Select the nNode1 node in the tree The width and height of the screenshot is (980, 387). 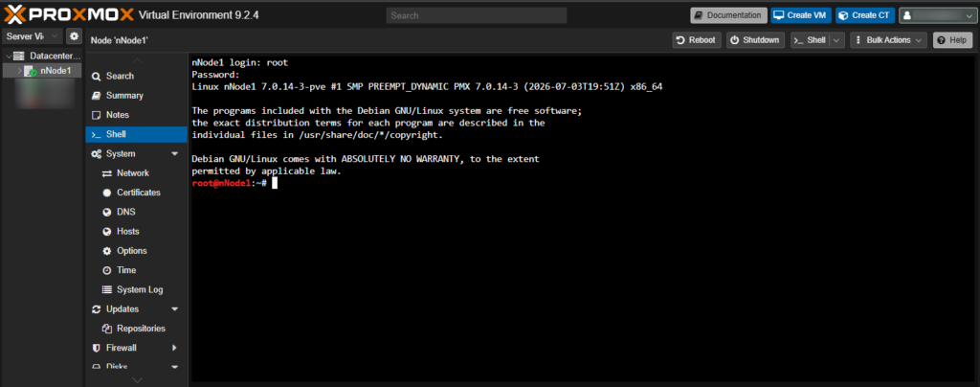point(56,71)
